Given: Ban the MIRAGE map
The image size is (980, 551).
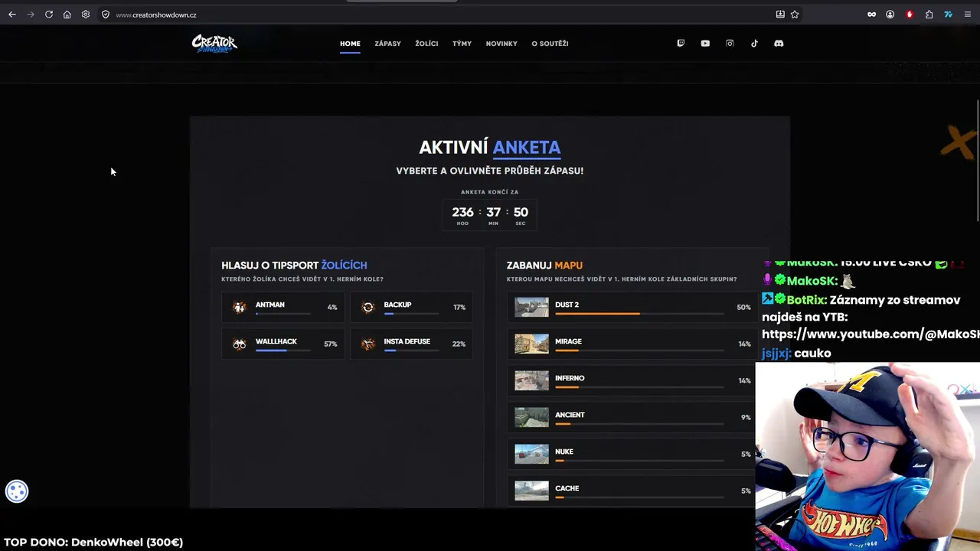Looking at the screenshot, I should coord(632,344).
